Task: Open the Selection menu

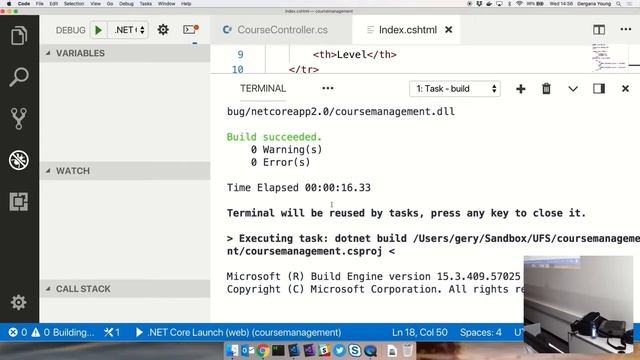Action: click(x=74, y=4)
